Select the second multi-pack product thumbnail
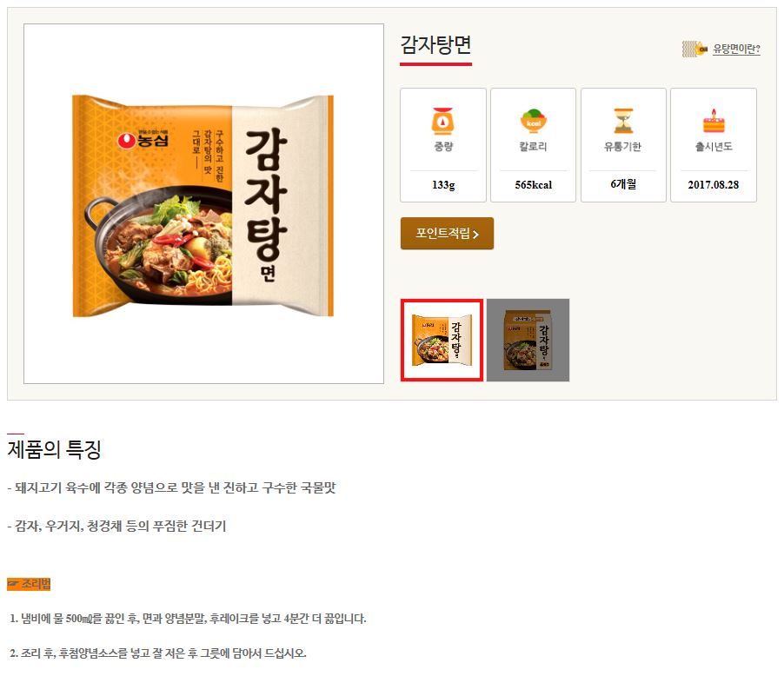Viewport: 784px width, 696px height. coord(528,340)
